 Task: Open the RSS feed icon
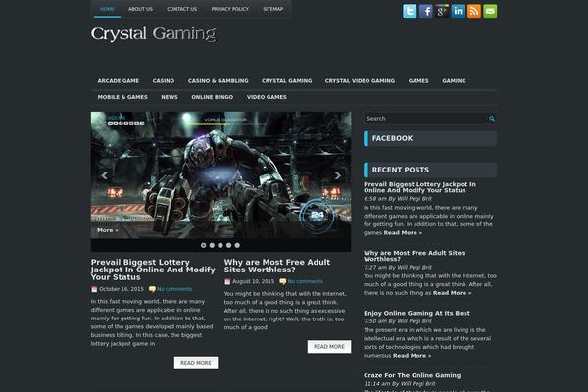474,11
